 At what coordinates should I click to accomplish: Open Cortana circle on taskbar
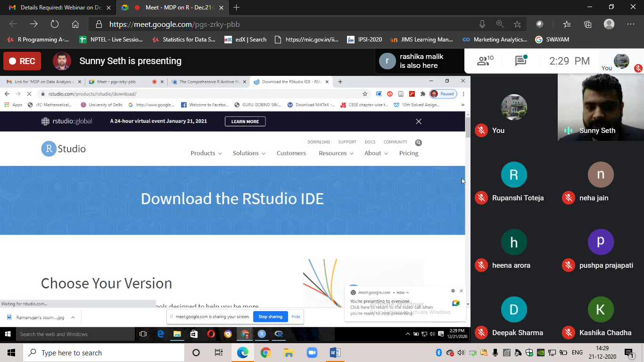coord(196,353)
